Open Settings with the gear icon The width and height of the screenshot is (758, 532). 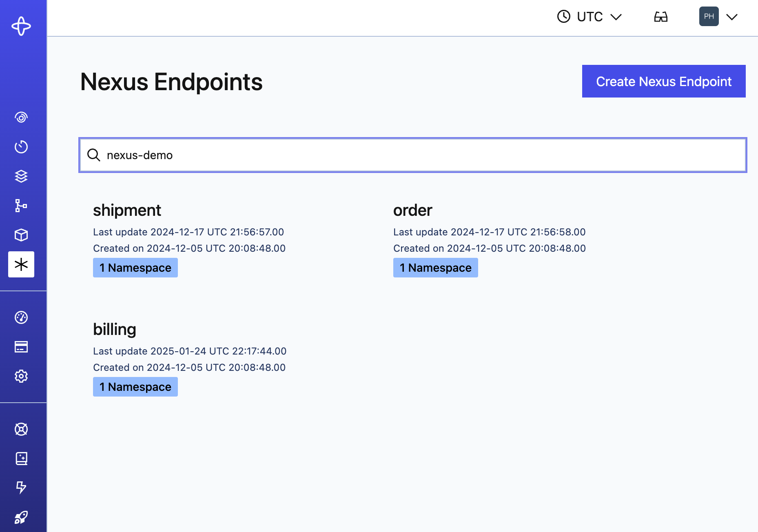(21, 377)
